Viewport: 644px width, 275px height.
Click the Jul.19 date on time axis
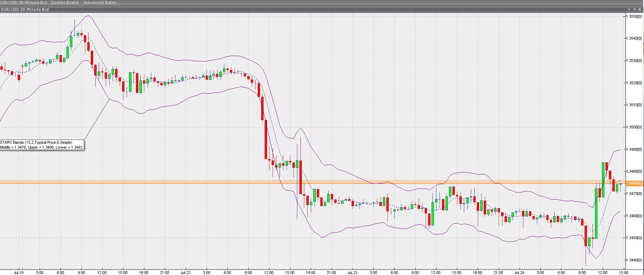[x=19, y=273]
